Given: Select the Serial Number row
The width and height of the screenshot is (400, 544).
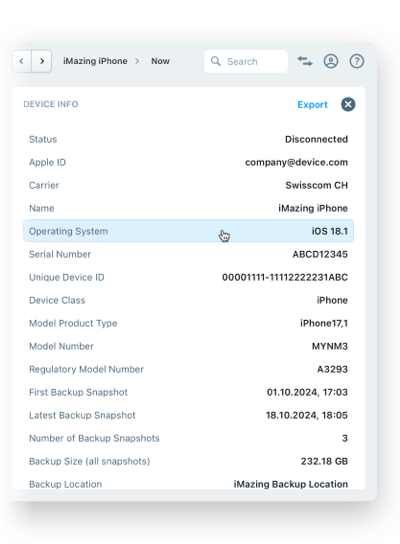Looking at the screenshot, I should coord(188,254).
